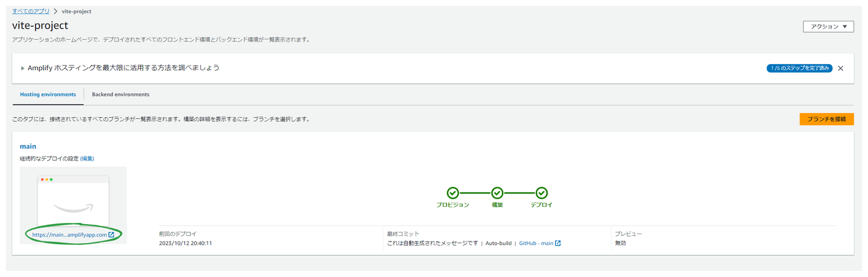Click the ブランチを接続 button
The width and height of the screenshot is (868, 277).
tap(826, 119)
